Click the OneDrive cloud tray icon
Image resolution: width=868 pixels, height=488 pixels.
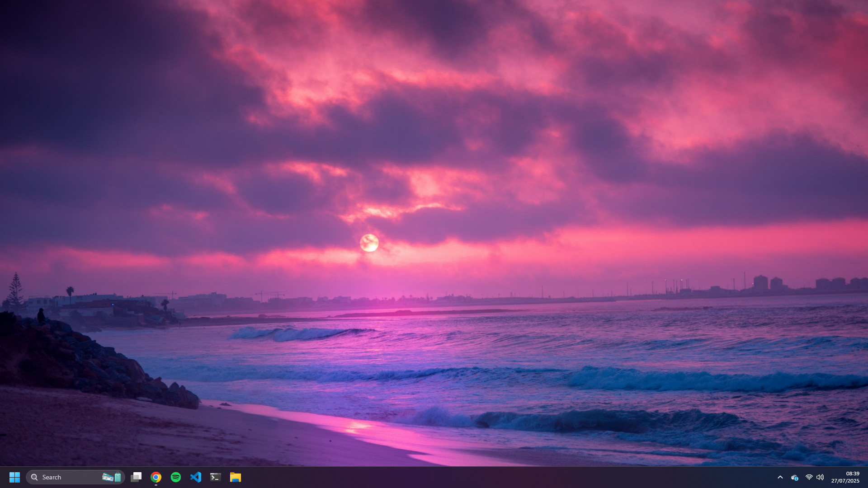pyautogui.click(x=794, y=478)
